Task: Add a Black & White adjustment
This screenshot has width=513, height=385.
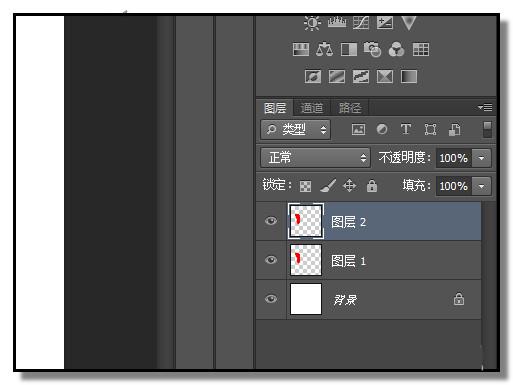Action: coord(349,50)
